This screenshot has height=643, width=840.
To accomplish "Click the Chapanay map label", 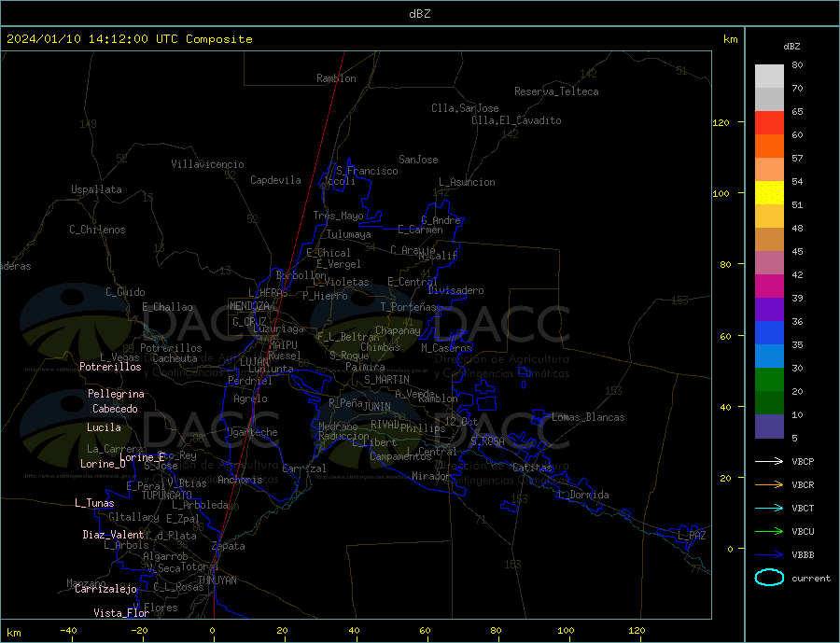I will point(398,330).
